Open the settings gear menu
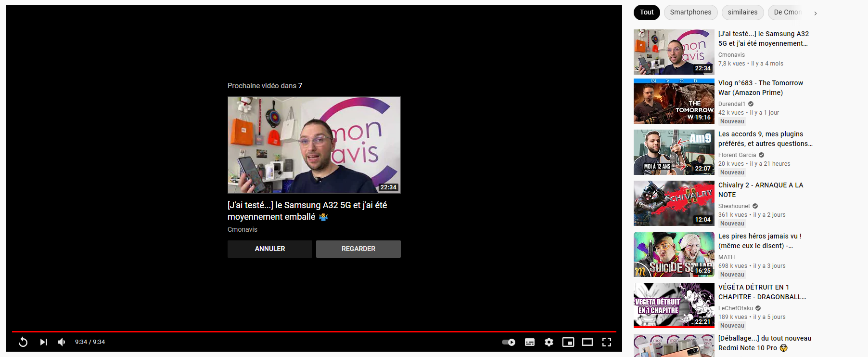Viewport: 868px width, 357px height. pyautogui.click(x=549, y=342)
